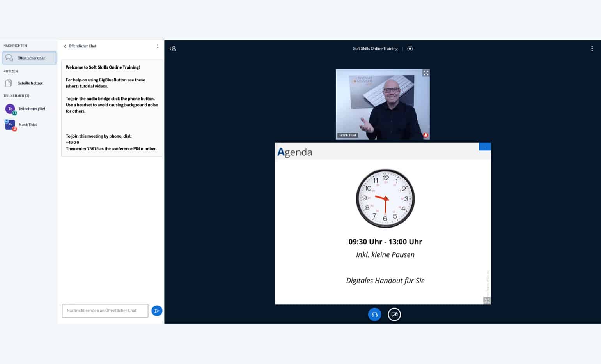
Task: Click the Teilnehmer (Sie) avatar
Action: click(10, 109)
